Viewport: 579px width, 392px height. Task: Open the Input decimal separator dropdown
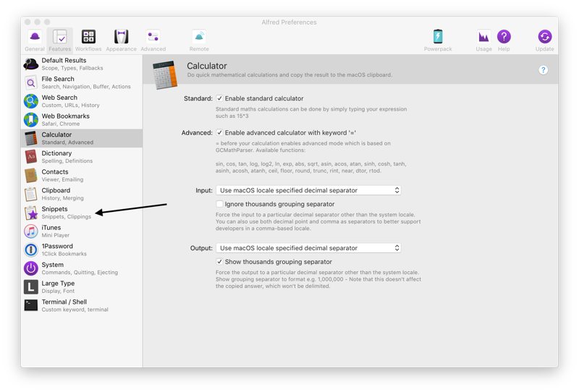[x=308, y=190]
